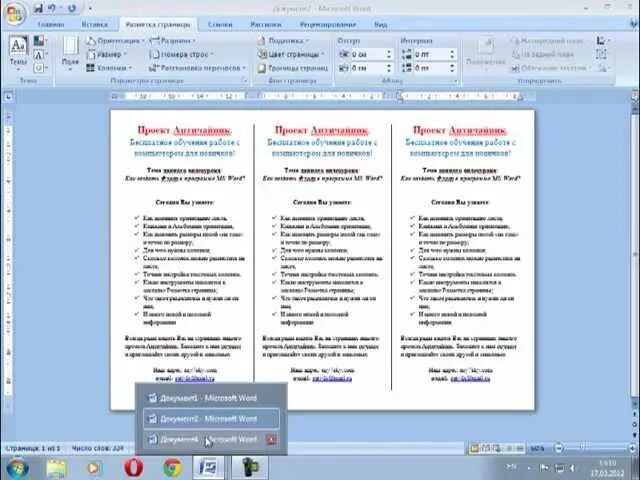
Task: Switch to Print Layout view in the status bar
Action: click(x=475, y=449)
